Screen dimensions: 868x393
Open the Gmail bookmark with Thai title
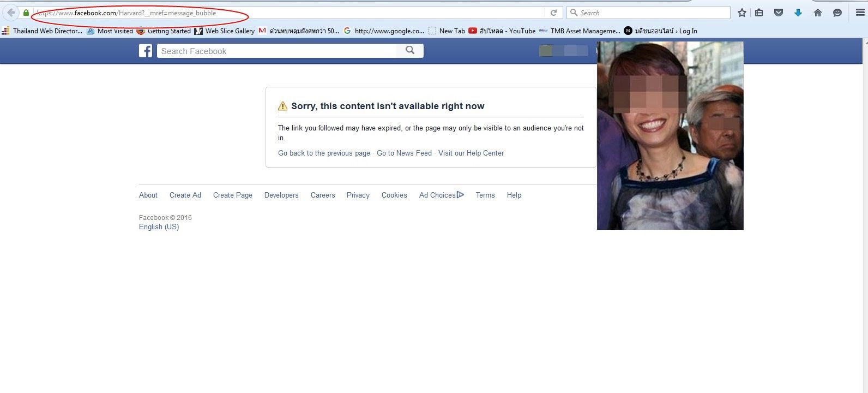click(x=299, y=31)
